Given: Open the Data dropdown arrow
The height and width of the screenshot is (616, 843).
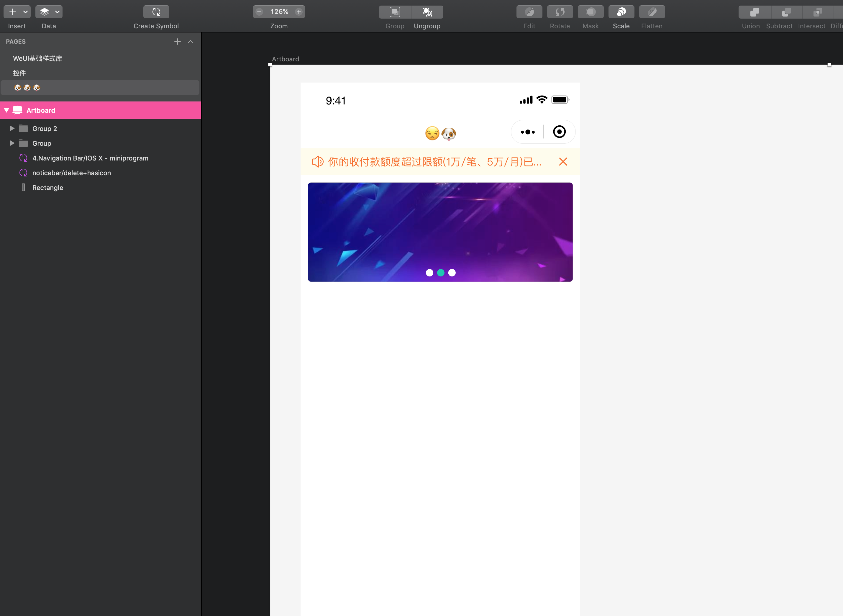Looking at the screenshot, I should pos(58,12).
